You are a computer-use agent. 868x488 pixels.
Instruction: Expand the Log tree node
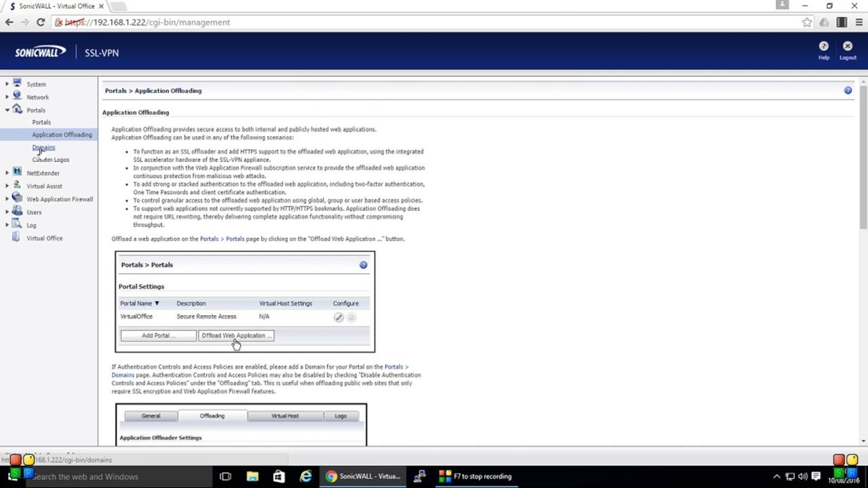[7, 225]
